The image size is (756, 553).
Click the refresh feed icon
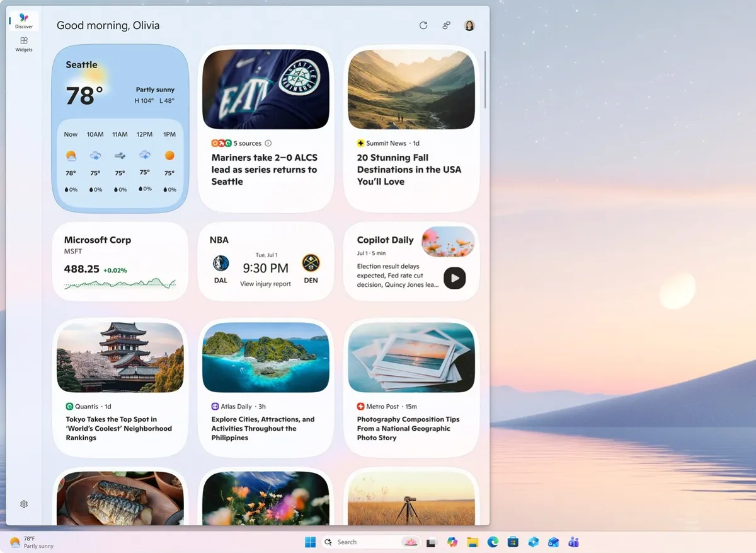(423, 25)
